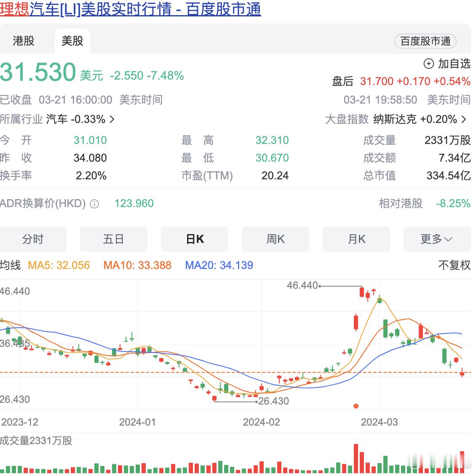Image resolution: width=476 pixels, height=474 pixels.
Task: Click the 盘后 price 31.700
Action: (377, 81)
